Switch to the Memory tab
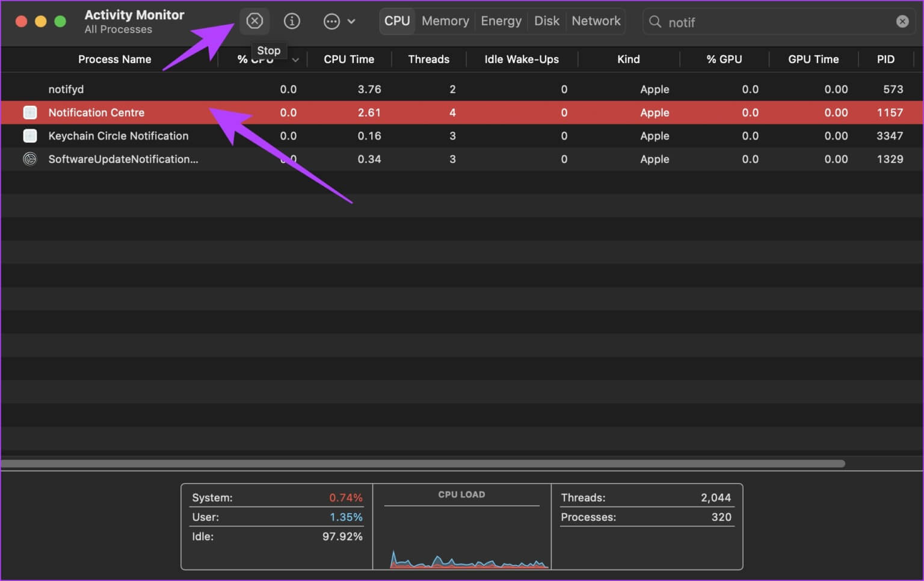This screenshot has width=924, height=581. pyautogui.click(x=445, y=21)
